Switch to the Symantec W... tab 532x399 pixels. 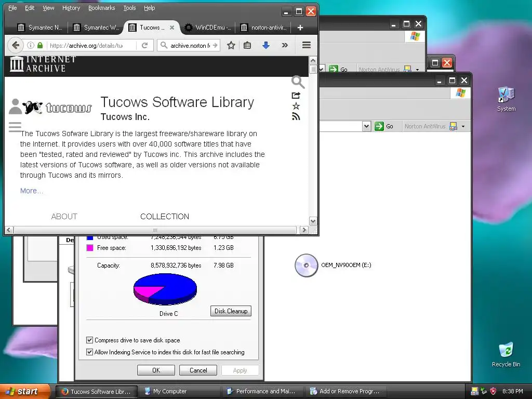tap(96, 28)
